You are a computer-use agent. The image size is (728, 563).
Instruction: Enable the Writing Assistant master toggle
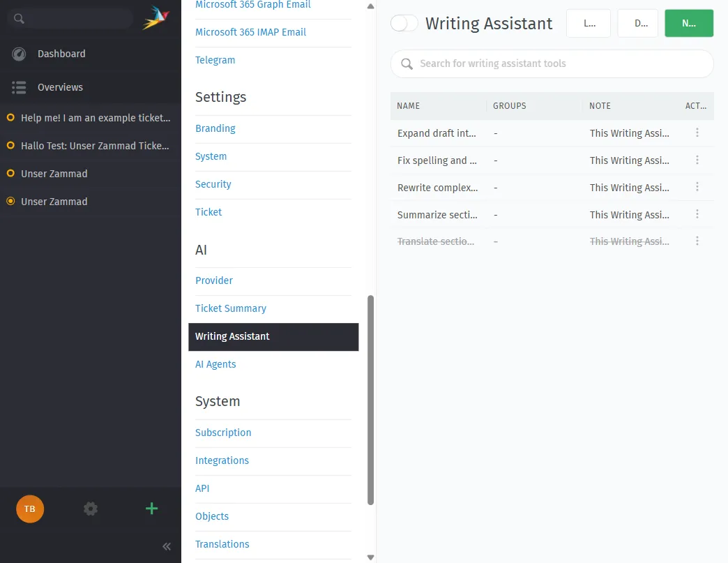point(404,23)
